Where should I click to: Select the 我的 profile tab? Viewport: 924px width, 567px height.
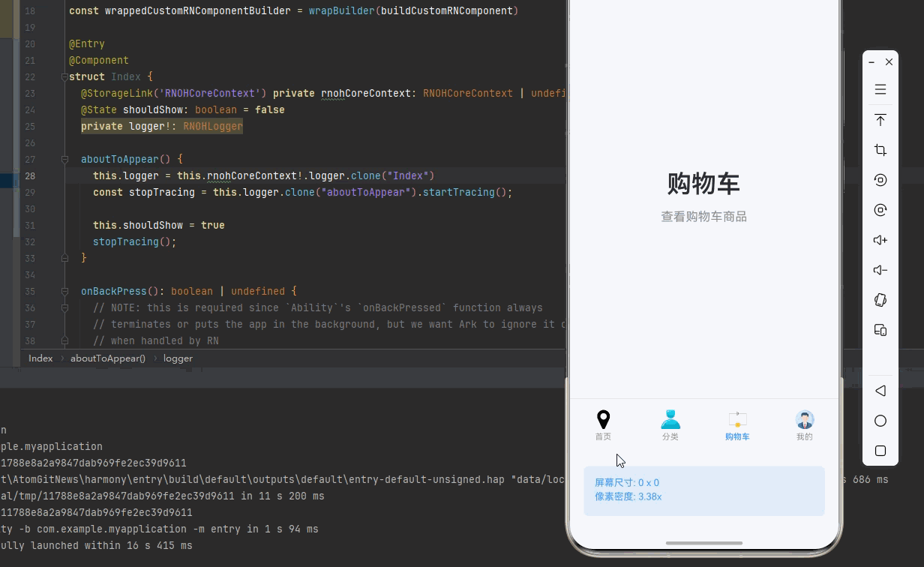click(x=804, y=424)
